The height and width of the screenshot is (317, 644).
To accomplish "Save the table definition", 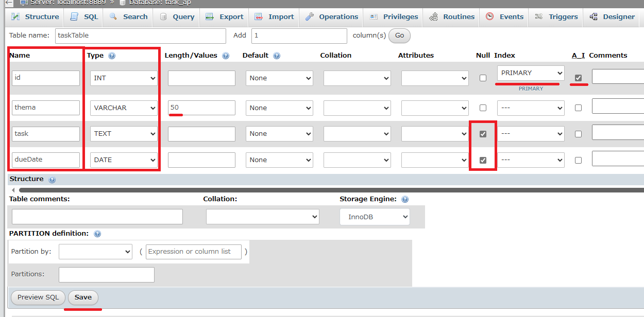I will coord(83,297).
